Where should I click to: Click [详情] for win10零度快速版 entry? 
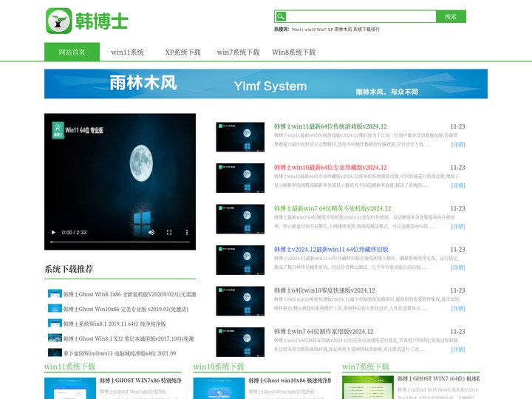(458, 309)
